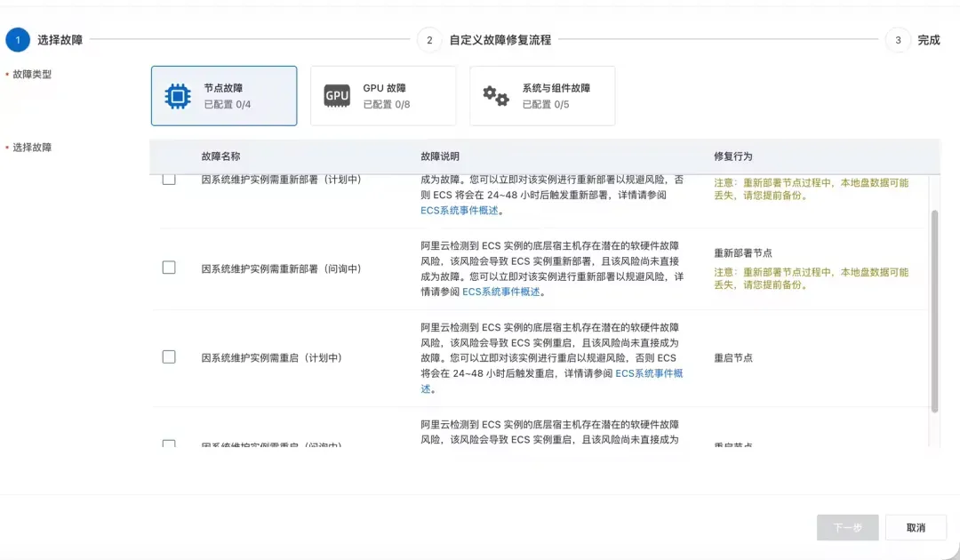Click the 故障说明 column header
Screen dimensions: 960x560
click(x=440, y=156)
